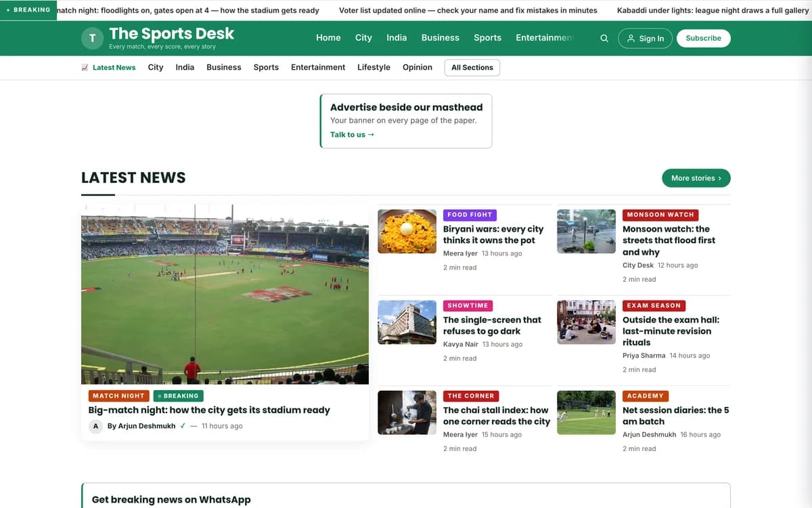Open India in the green header
The image size is (812, 508).
tap(397, 38)
